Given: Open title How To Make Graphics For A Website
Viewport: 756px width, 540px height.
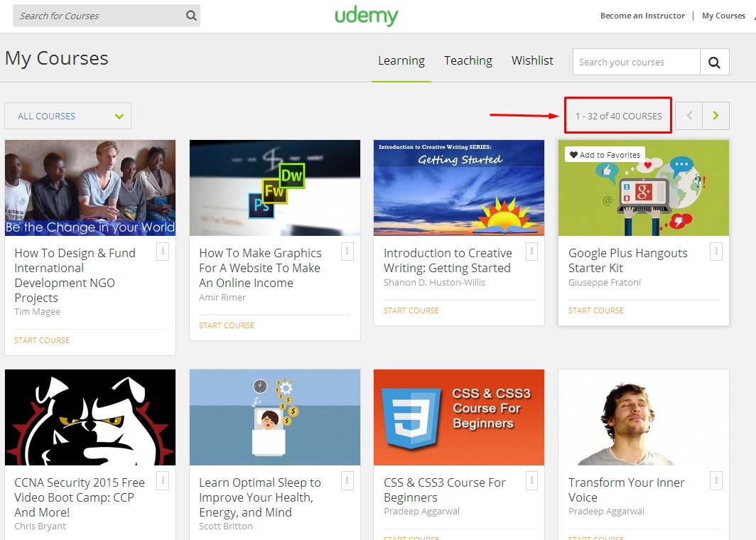Looking at the screenshot, I should [260, 268].
